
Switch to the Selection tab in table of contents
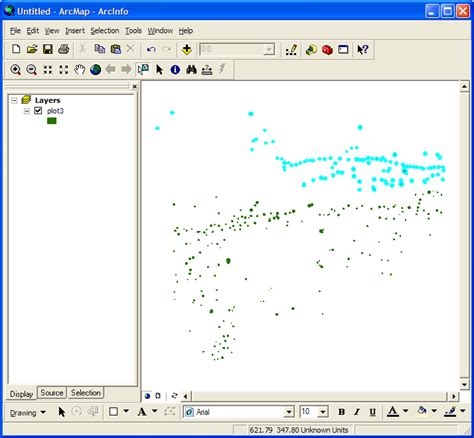(x=86, y=393)
